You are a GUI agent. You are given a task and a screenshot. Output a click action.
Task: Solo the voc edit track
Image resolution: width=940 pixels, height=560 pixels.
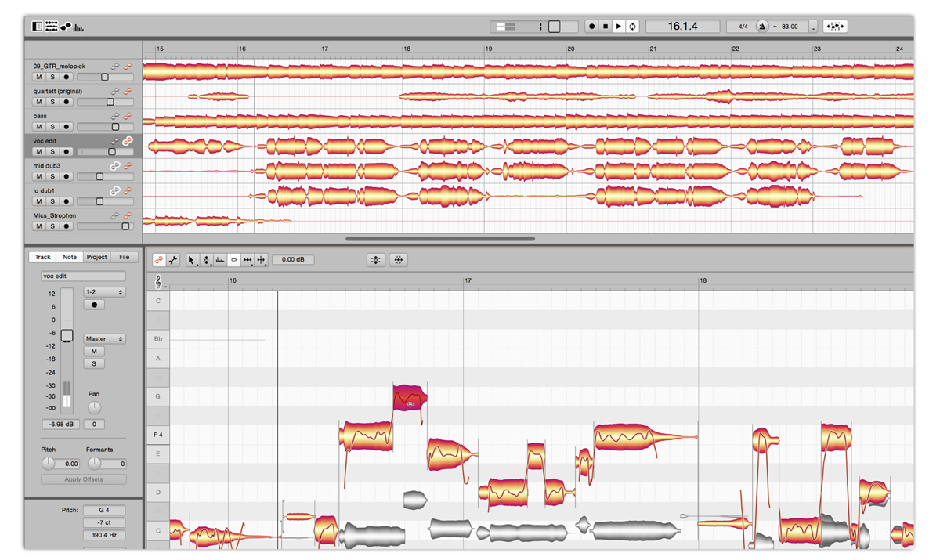pos(52,151)
